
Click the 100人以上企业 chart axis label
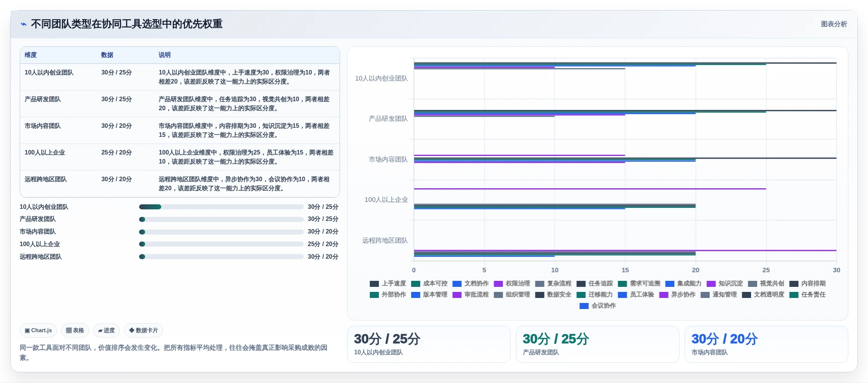(386, 200)
